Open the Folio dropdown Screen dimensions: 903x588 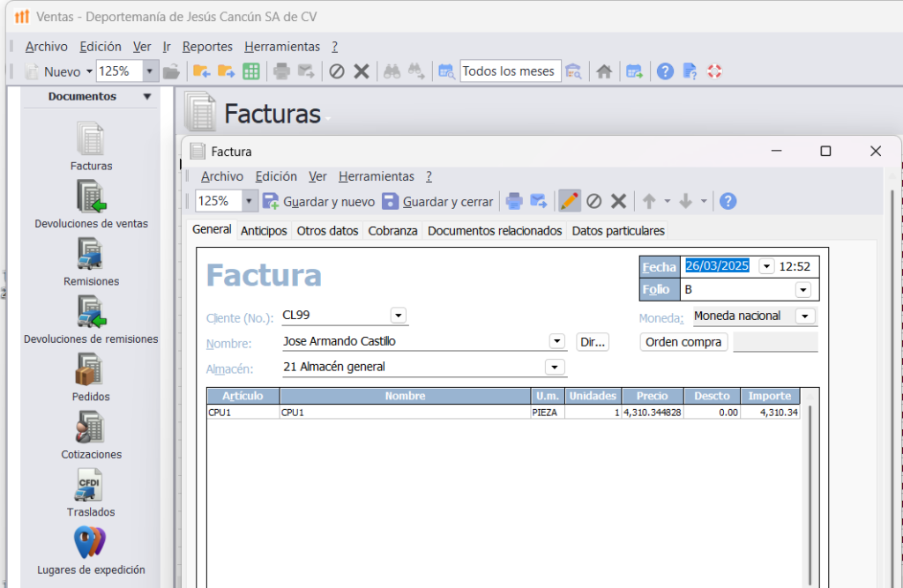[x=803, y=289]
